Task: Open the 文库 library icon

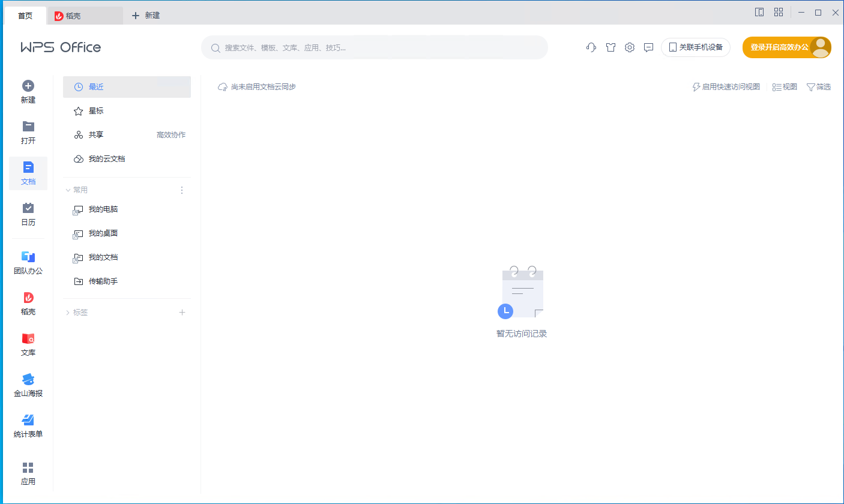Action: pos(28,338)
